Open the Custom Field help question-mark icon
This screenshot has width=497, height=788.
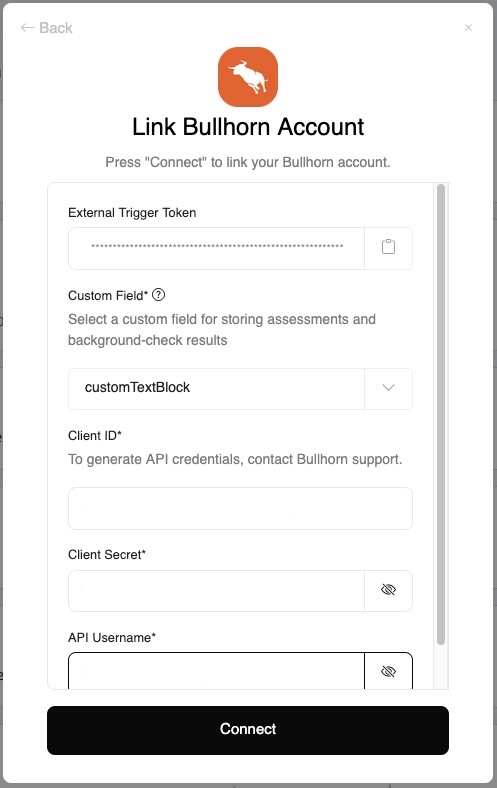coord(158,295)
